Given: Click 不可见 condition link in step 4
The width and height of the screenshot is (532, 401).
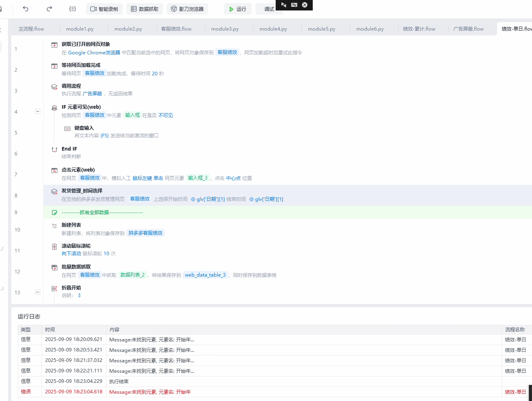Looking at the screenshot, I should click(x=166, y=116).
